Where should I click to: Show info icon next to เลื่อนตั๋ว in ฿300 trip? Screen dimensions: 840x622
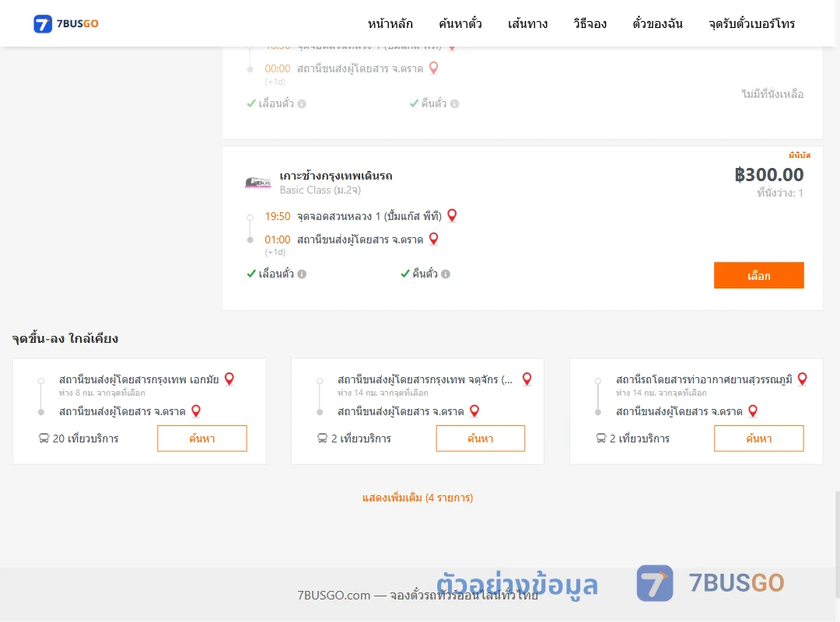click(x=302, y=274)
